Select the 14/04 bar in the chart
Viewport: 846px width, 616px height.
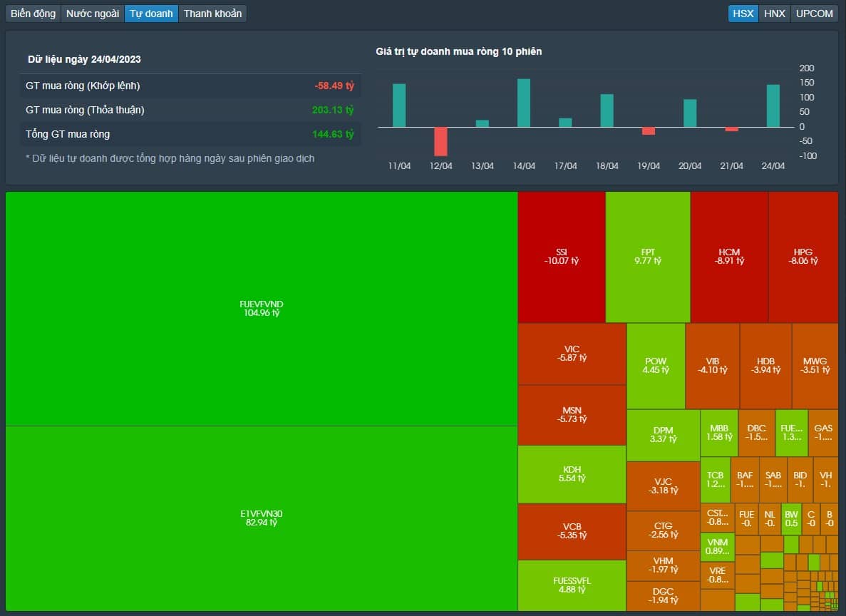point(524,103)
